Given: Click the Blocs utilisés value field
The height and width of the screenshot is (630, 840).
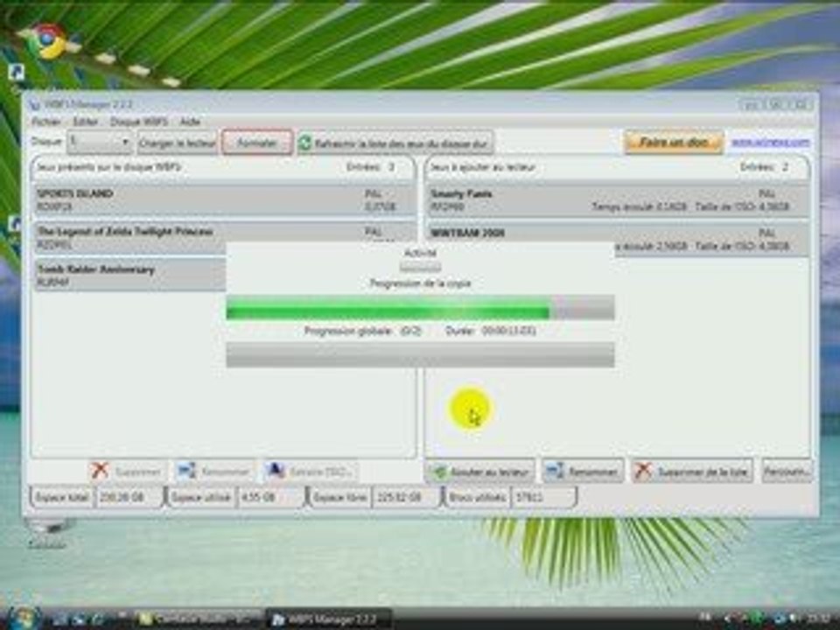Looking at the screenshot, I should (543, 497).
